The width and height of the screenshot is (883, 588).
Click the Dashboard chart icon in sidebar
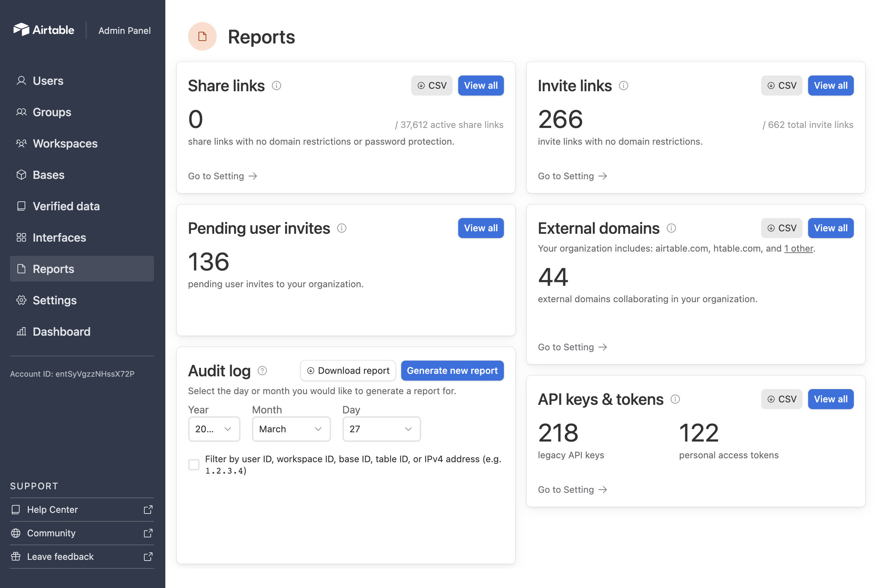point(21,331)
